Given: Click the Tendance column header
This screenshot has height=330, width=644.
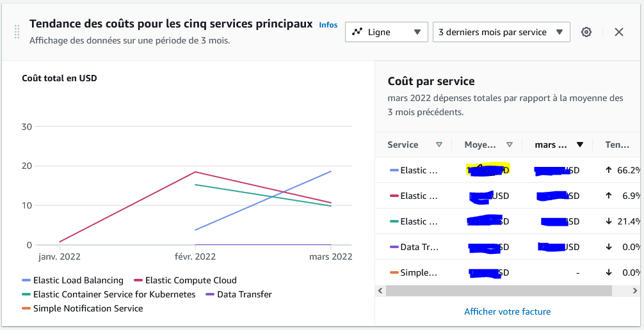Looking at the screenshot, I should (617, 145).
